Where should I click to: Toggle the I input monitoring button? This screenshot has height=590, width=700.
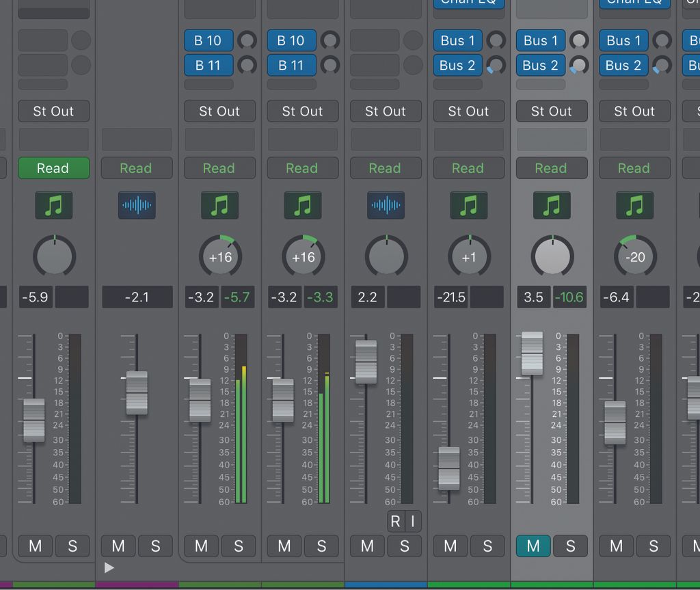click(x=413, y=521)
